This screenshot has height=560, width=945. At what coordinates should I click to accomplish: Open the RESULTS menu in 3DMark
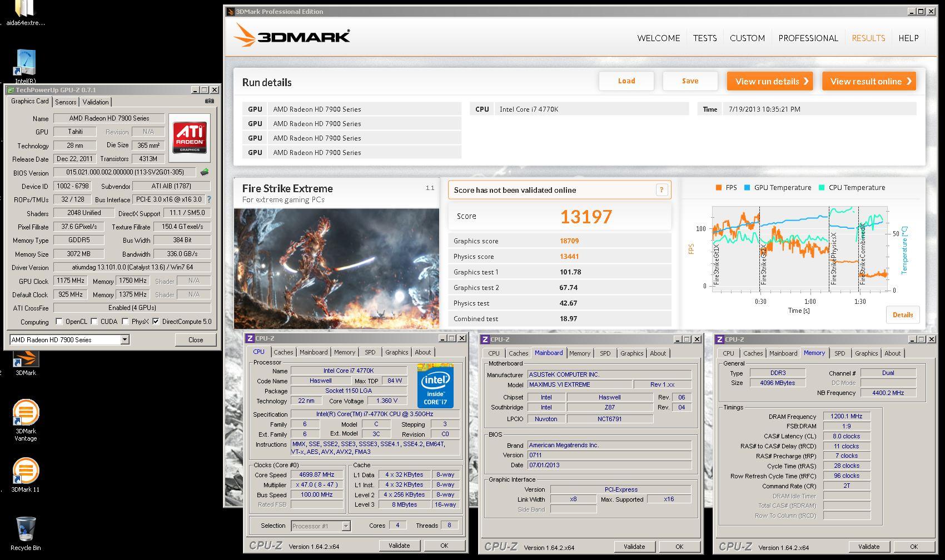[x=868, y=38]
